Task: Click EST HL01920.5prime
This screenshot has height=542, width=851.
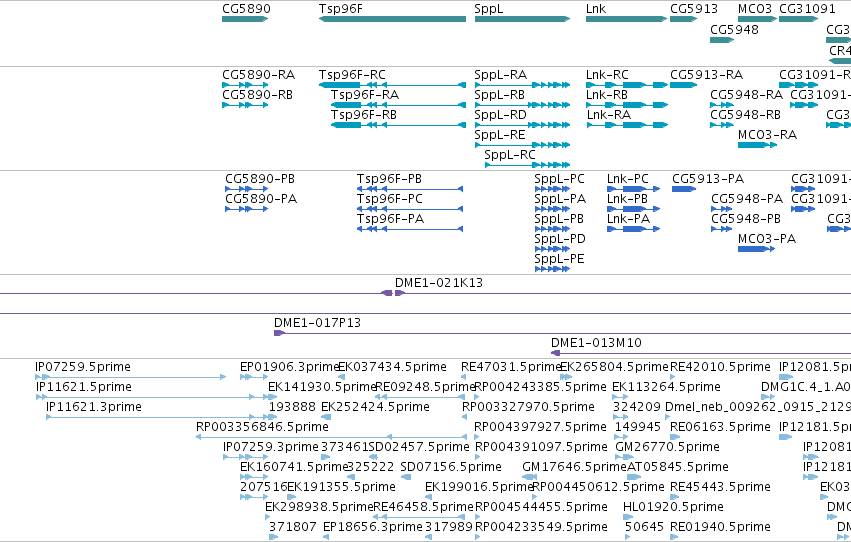Action: [628, 517]
